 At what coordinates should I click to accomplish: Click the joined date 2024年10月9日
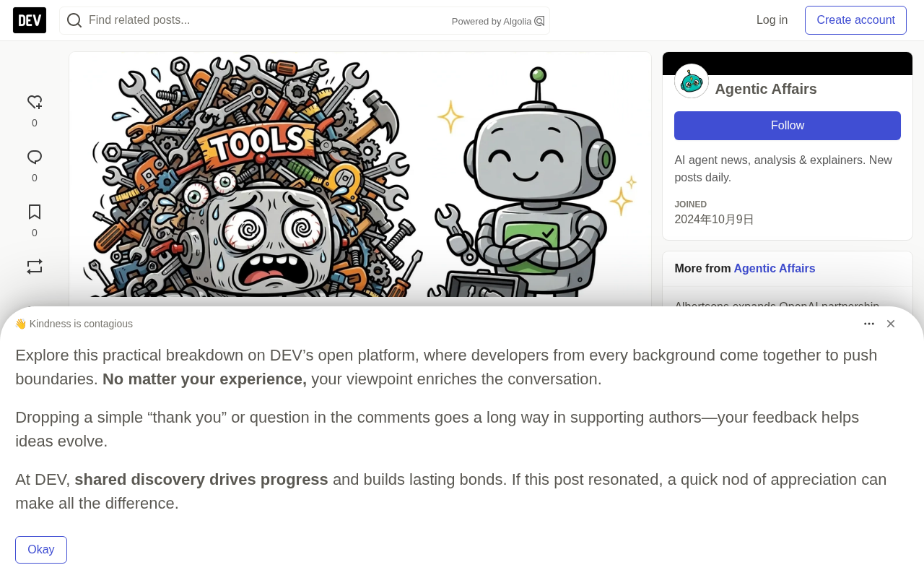point(714,220)
